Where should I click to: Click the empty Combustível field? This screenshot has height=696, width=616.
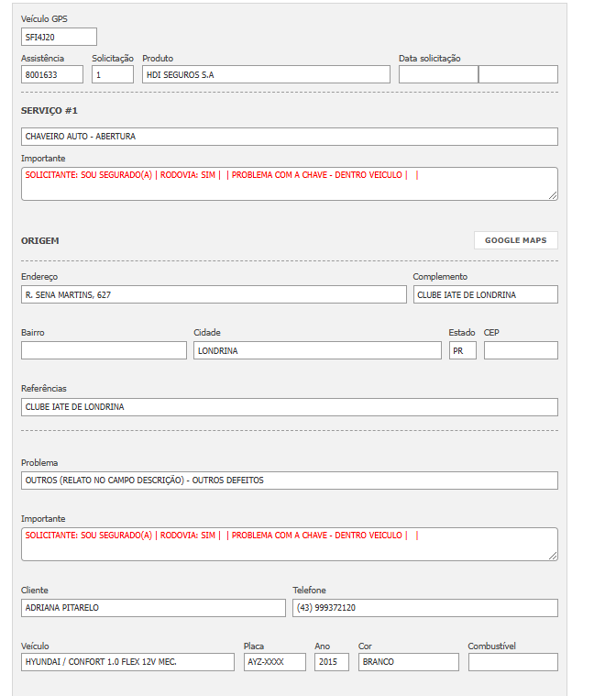(512, 662)
